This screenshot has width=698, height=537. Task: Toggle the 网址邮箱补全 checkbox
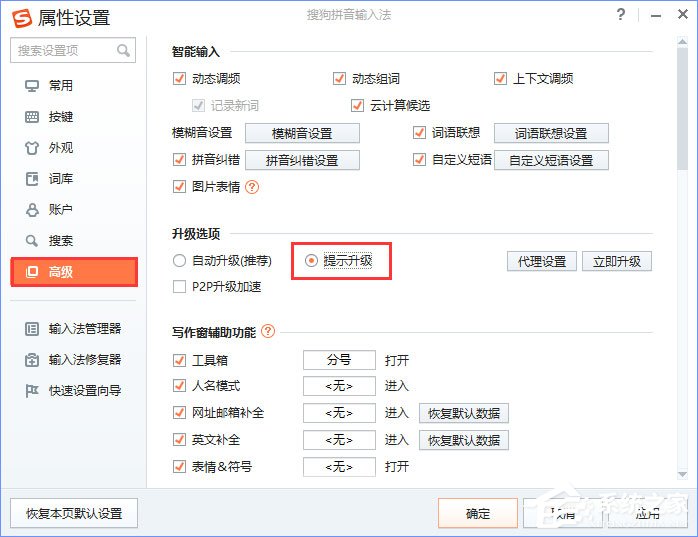pyautogui.click(x=179, y=413)
